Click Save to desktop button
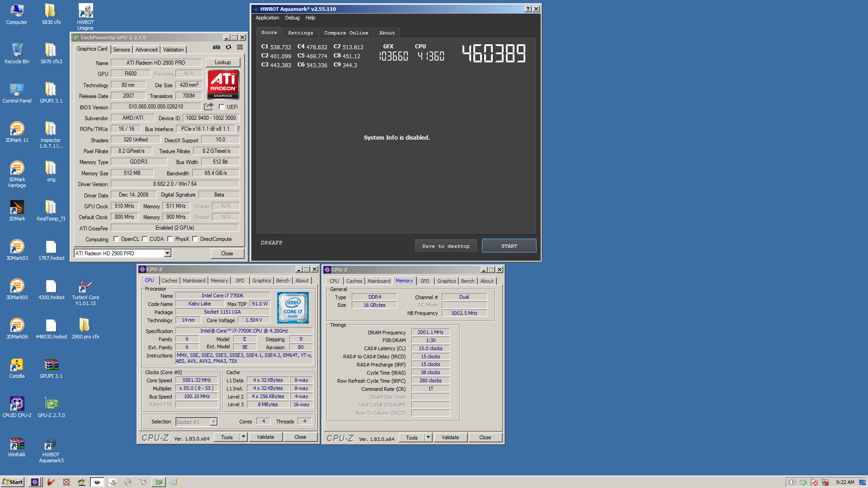 point(446,246)
